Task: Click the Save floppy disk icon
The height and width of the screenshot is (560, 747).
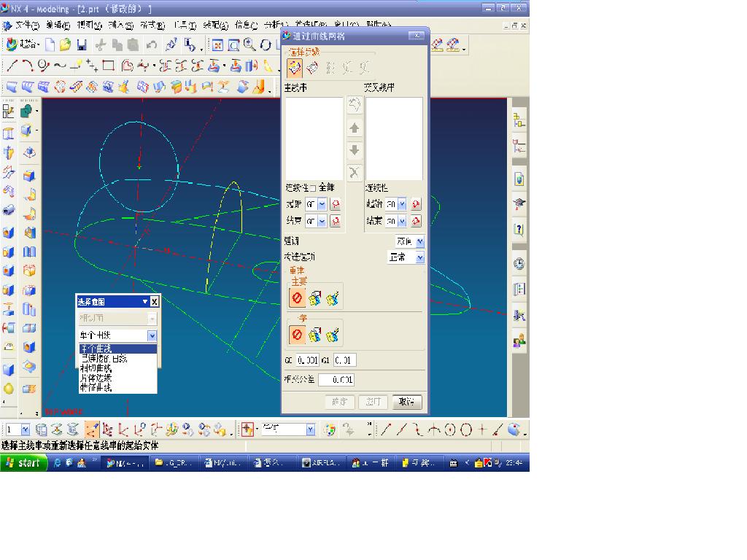Action: 82,45
